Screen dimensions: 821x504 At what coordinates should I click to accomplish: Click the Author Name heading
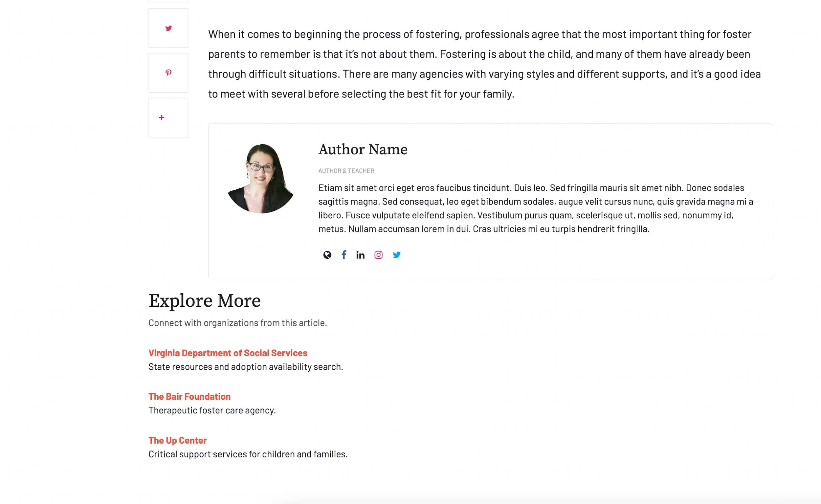363,149
